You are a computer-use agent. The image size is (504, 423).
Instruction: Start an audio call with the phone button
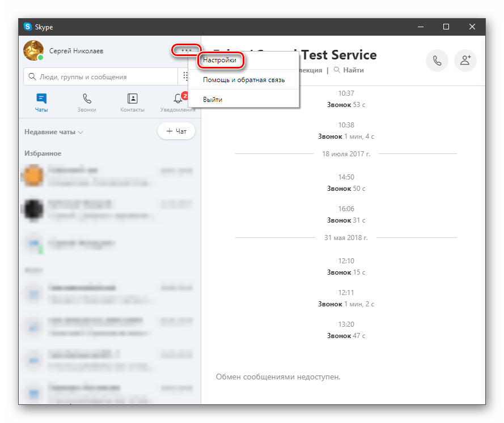pos(437,61)
